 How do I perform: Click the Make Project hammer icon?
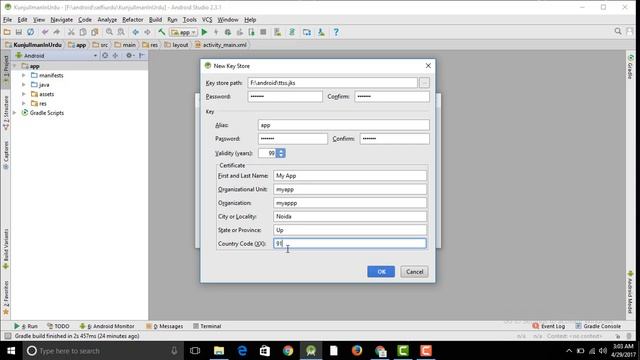point(162,32)
